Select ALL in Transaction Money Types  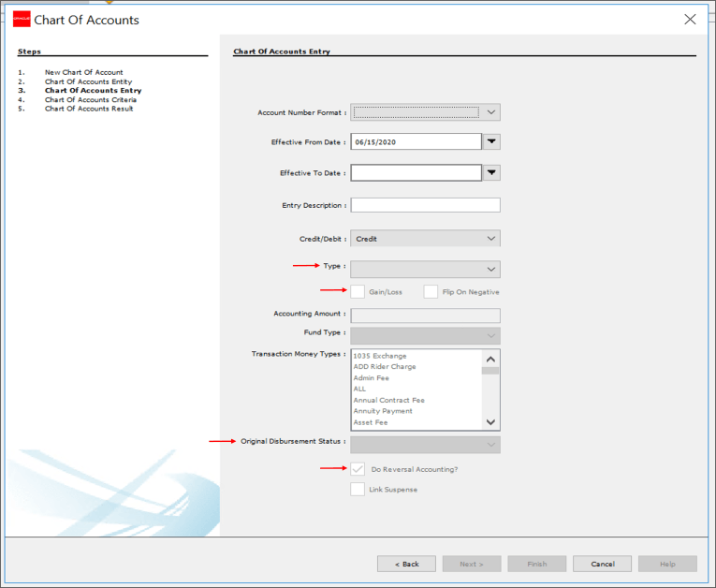(x=359, y=389)
